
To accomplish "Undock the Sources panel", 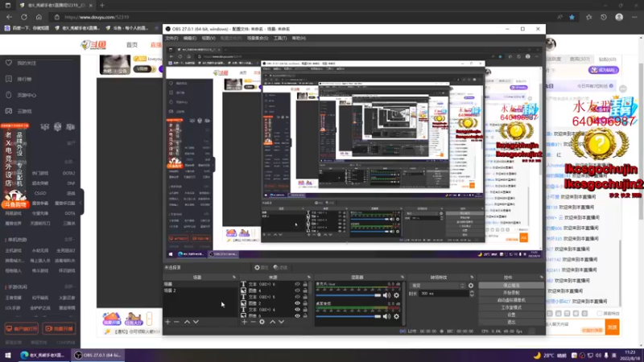I will pyautogui.click(x=309, y=278).
